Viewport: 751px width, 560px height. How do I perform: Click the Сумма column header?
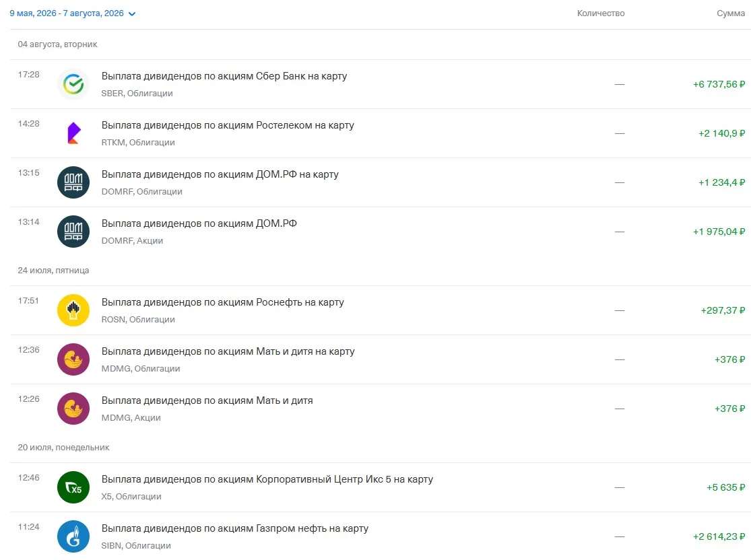tap(731, 13)
